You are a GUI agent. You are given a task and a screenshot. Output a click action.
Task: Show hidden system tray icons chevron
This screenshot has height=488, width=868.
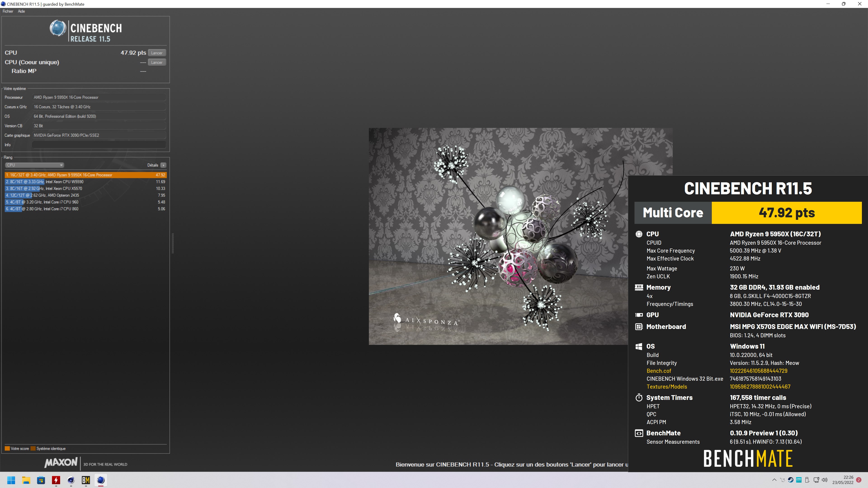point(774,480)
